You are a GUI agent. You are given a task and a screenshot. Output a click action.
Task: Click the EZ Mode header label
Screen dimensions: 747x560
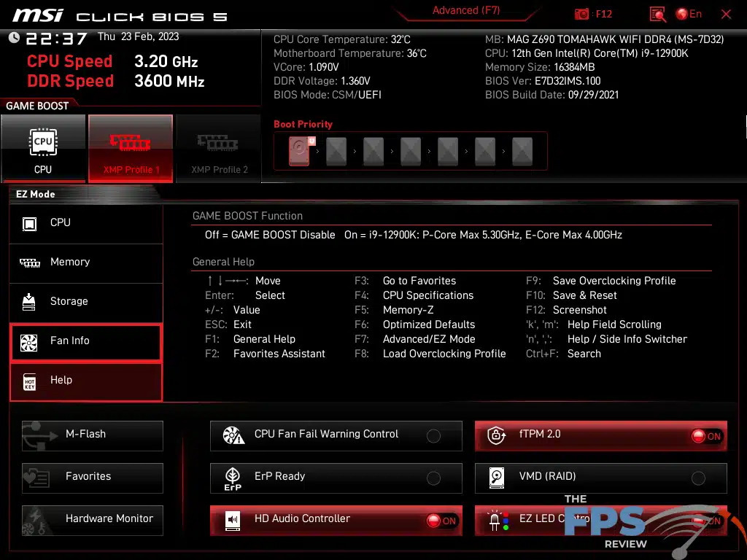pyautogui.click(x=35, y=194)
